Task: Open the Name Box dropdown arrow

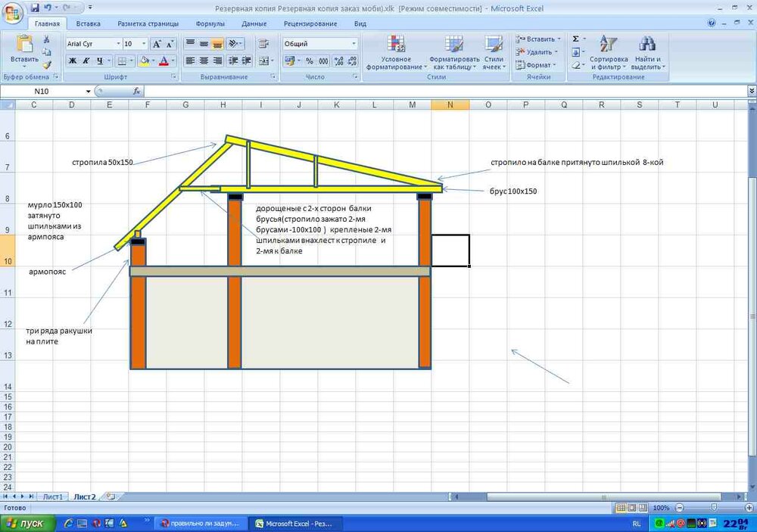Action: [89, 91]
